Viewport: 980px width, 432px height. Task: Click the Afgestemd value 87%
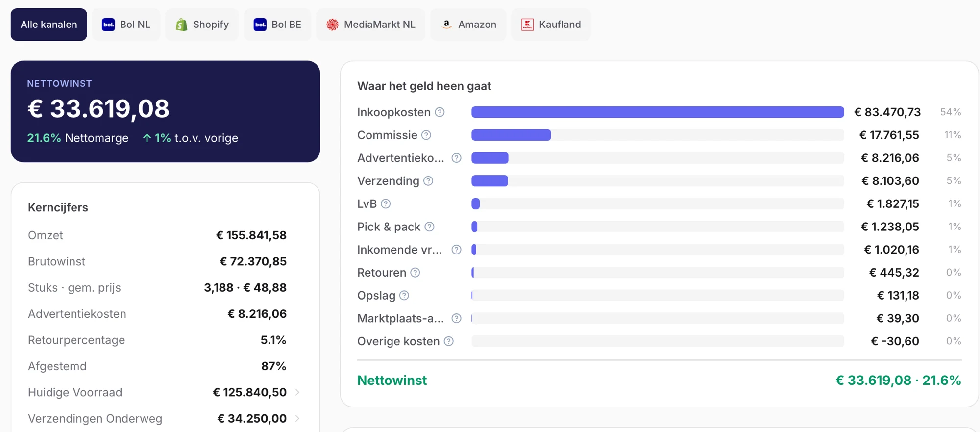[274, 366]
